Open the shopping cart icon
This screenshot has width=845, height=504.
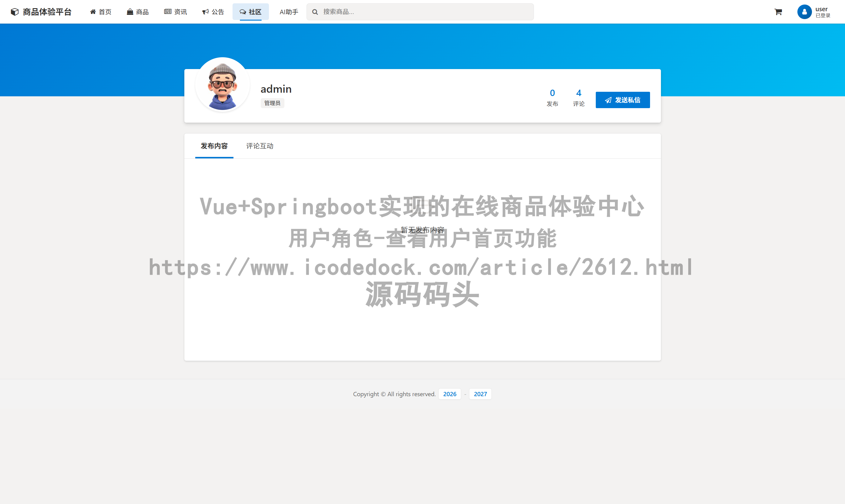pos(778,12)
